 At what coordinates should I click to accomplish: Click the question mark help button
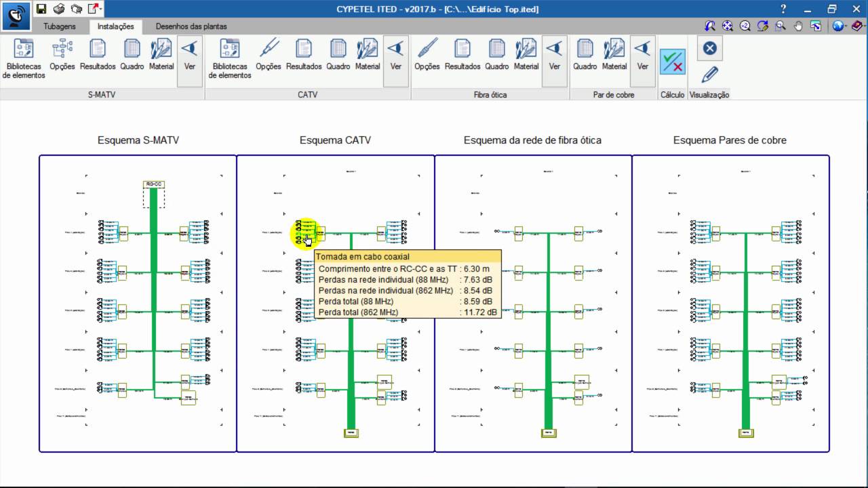[783, 9]
